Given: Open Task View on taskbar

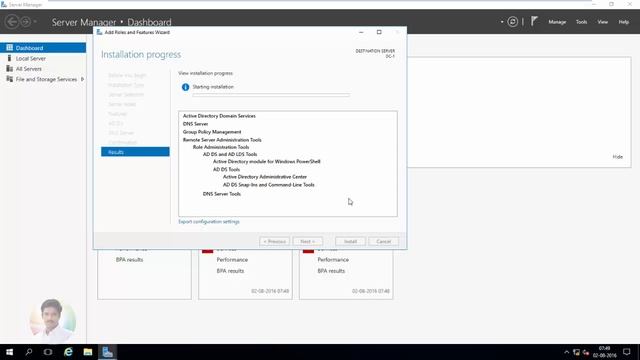Looking at the screenshot, I should point(48,352).
